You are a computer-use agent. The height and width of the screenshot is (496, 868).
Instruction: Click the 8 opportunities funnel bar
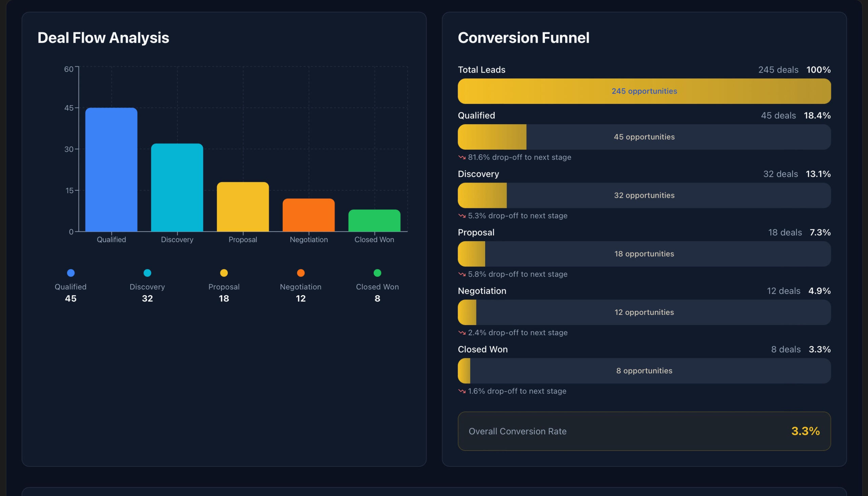tap(644, 370)
